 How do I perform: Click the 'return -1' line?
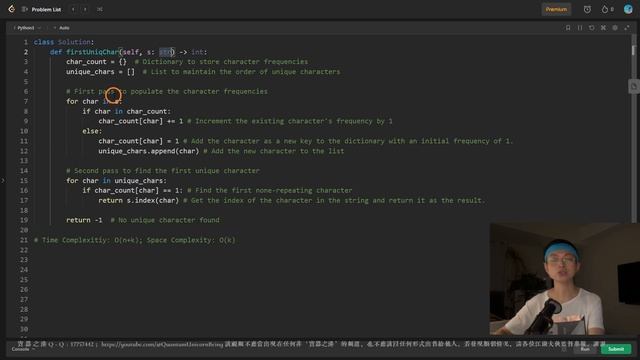click(84, 220)
